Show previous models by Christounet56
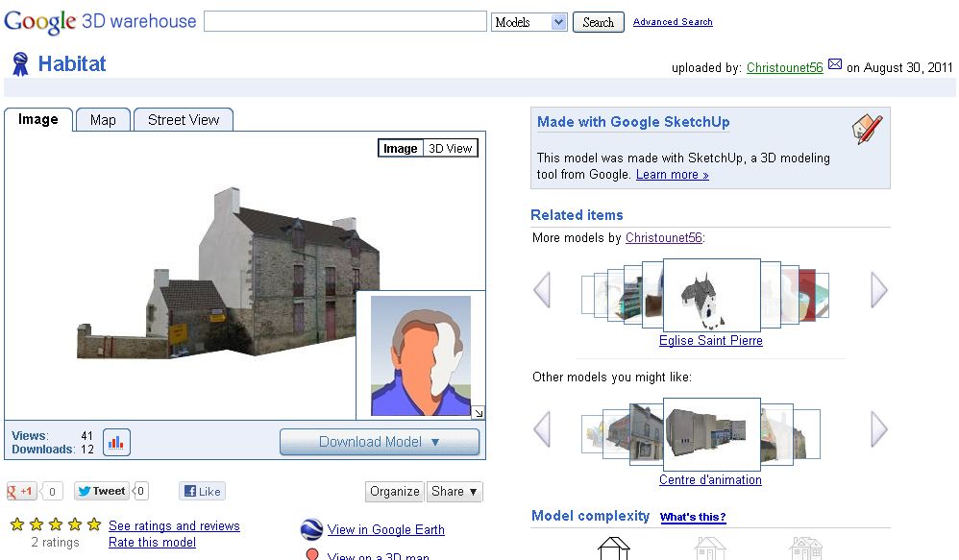This screenshot has width=959, height=560. click(x=542, y=289)
